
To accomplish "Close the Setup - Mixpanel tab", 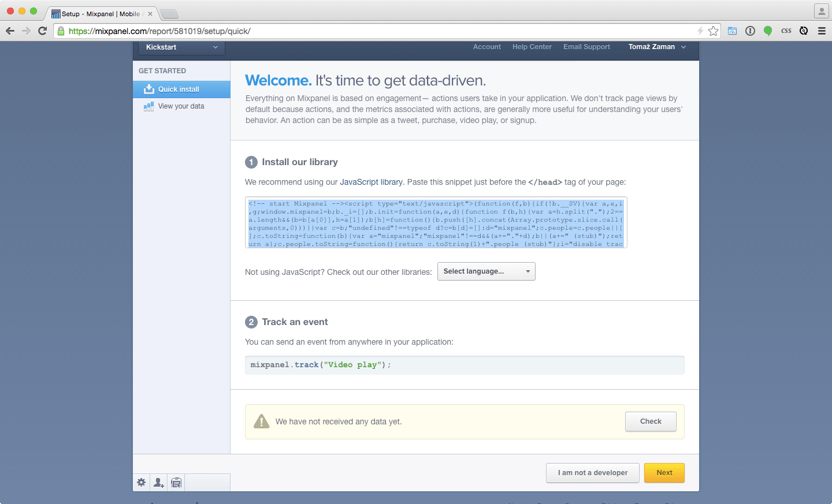I will click(150, 14).
